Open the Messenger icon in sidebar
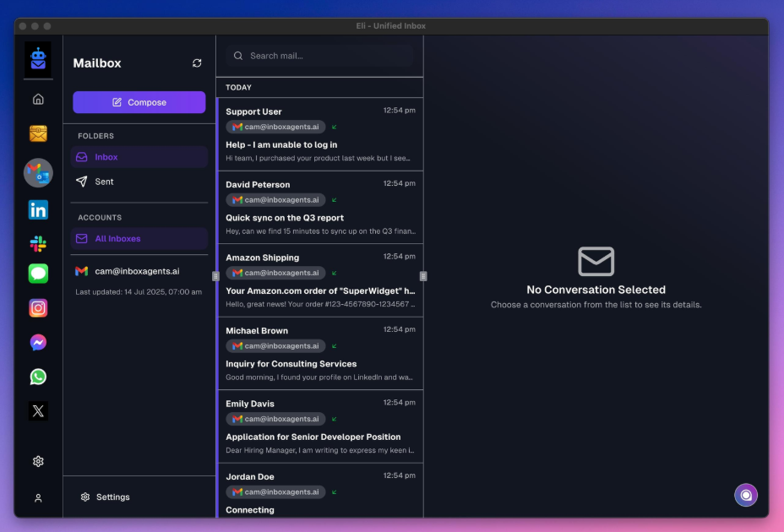 coord(38,343)
